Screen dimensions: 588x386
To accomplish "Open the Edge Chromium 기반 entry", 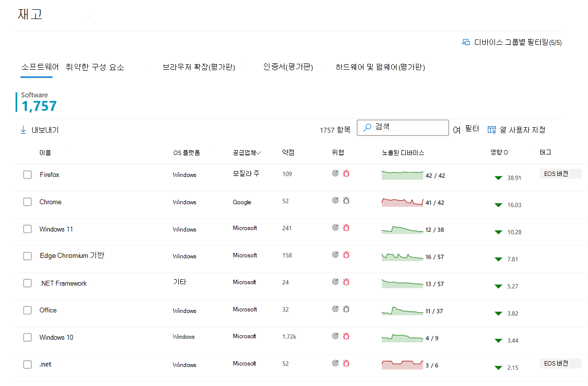I will 72,255.
